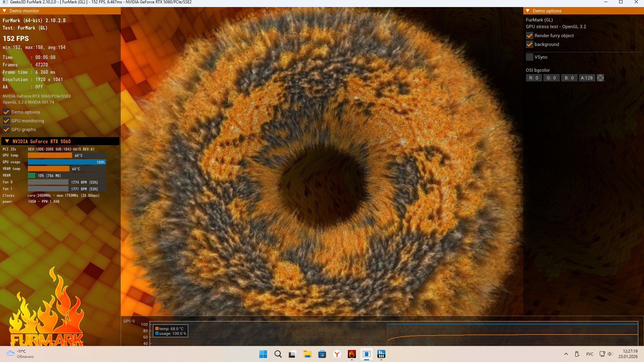Click the taskbar Search magnifier
Image resolution: width=644 pixels, height=362 pixels.
pyautogui.click(x=278, y=354)
